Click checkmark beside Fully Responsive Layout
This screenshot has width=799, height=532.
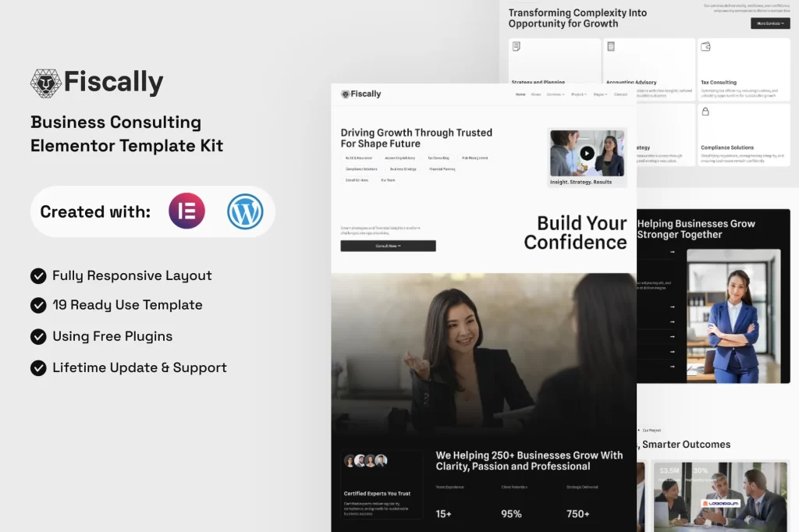pyautogui.click(x=38, y=275)
